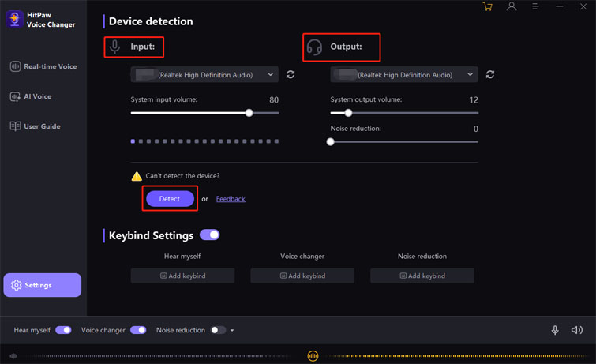Click the System output volume slider handle
596x364 pixels.
348,113
